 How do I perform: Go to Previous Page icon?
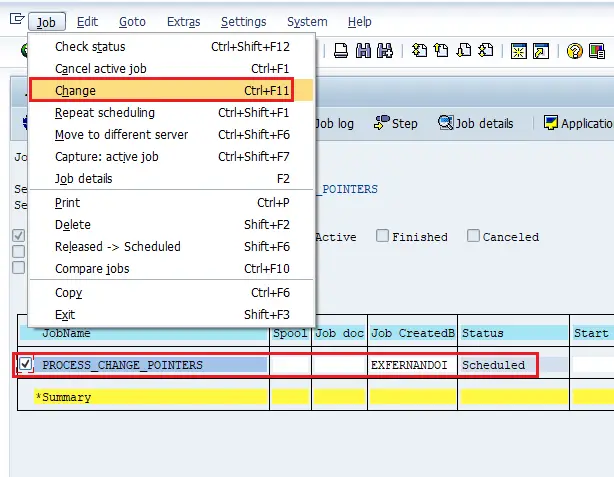[x=441, y=51]
